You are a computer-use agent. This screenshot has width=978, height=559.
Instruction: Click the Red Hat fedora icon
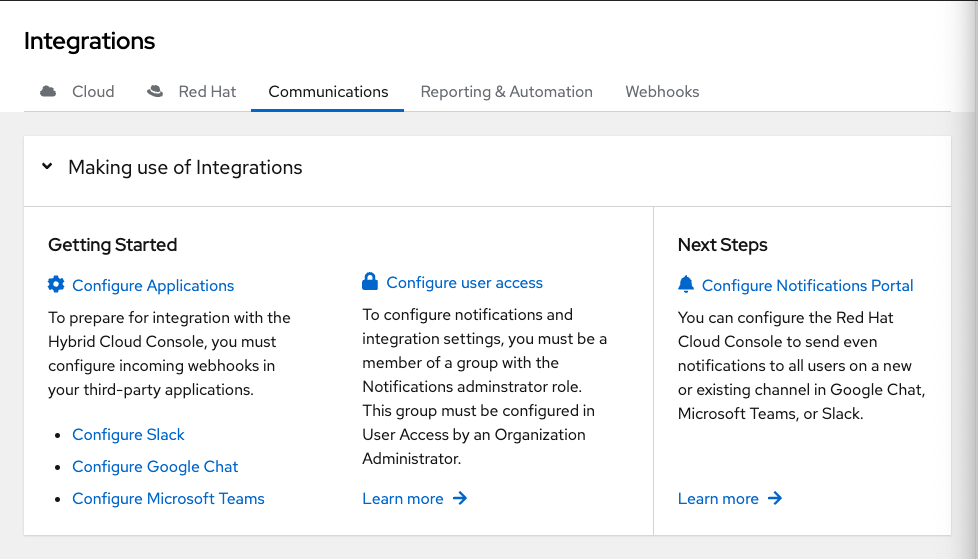155,92
